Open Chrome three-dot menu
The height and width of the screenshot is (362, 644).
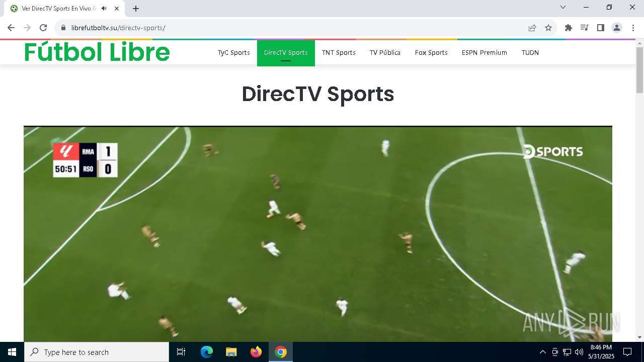click(632, 28)
